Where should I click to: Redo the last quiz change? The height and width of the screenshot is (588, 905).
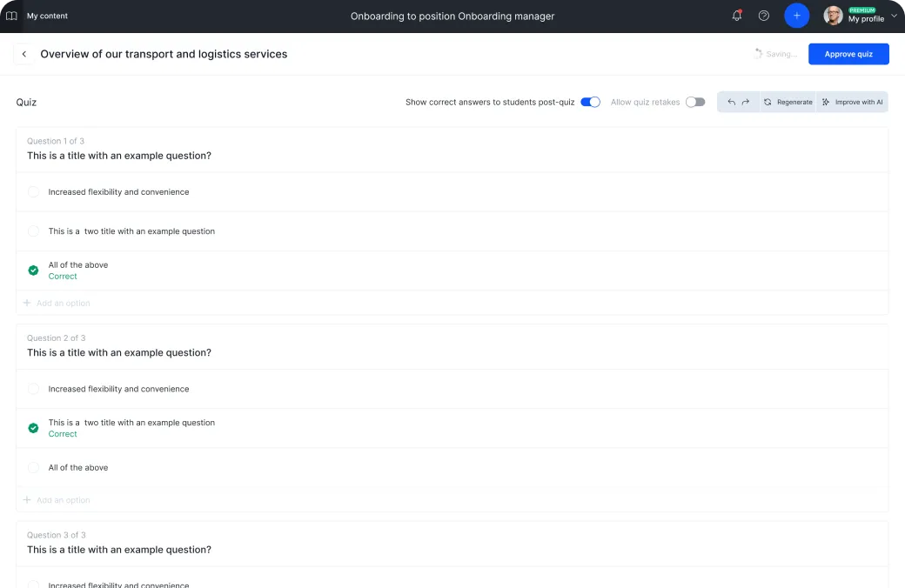pyautogui.click(x=746, y=103)
